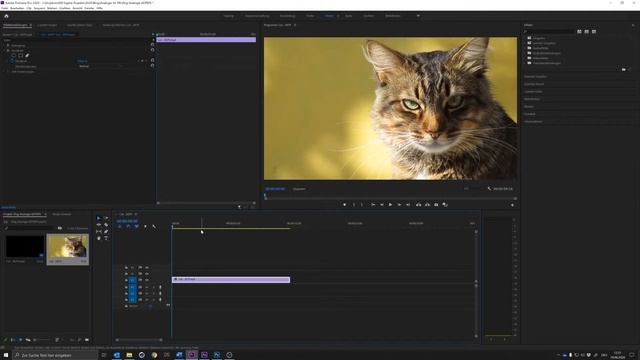Open timeline display settings wrench
640x360 pixels.
(x=154, y=227)
